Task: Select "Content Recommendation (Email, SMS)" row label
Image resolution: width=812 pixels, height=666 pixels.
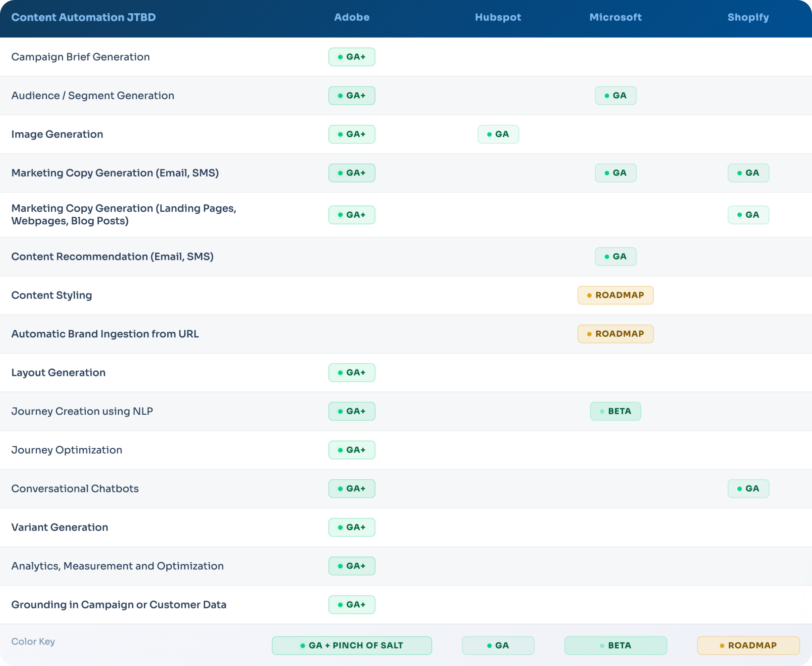Action: [112, 256]
